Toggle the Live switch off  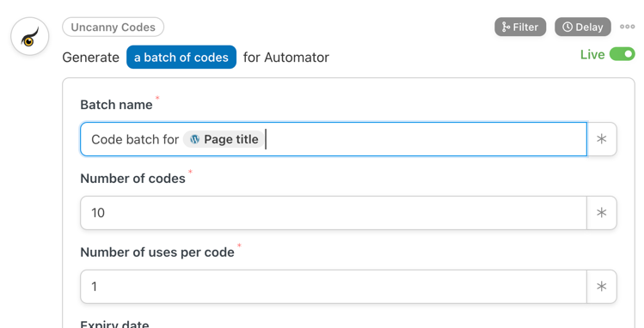pos(622,54)
